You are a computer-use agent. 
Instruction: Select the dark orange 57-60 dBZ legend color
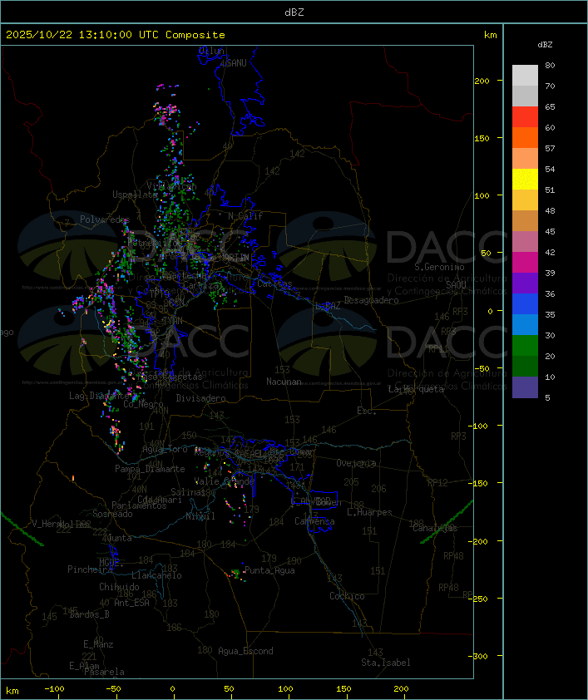(x=525, y=137)
